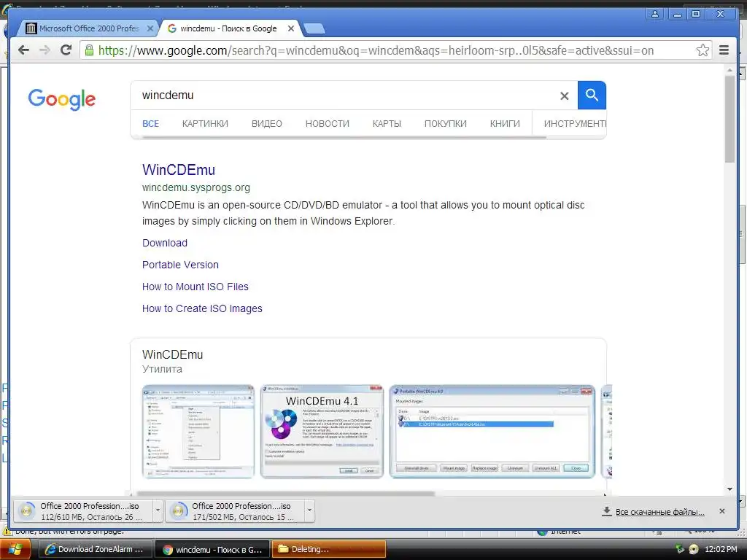
Task: Clear the search box with the X
Action: point(565,96)
